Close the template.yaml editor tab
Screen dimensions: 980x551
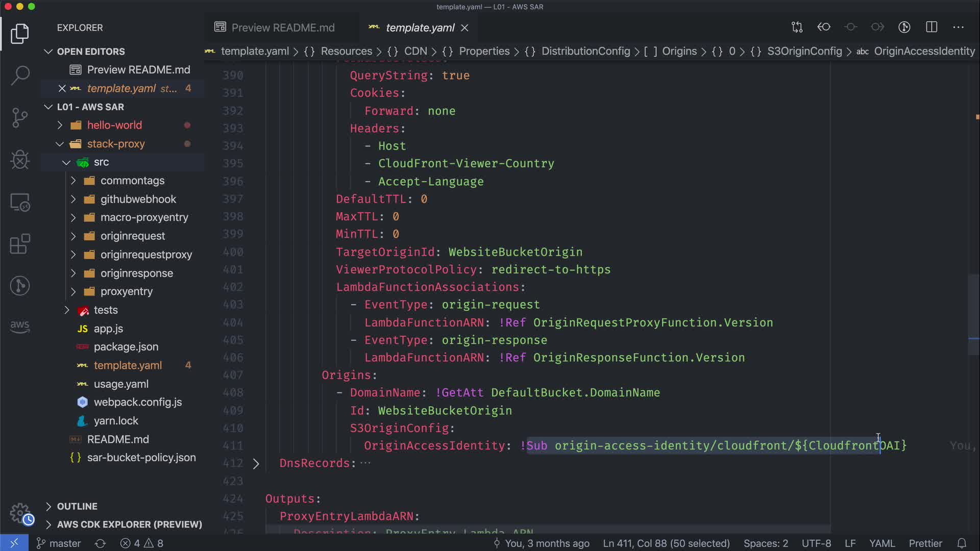[x=464, y=28]
